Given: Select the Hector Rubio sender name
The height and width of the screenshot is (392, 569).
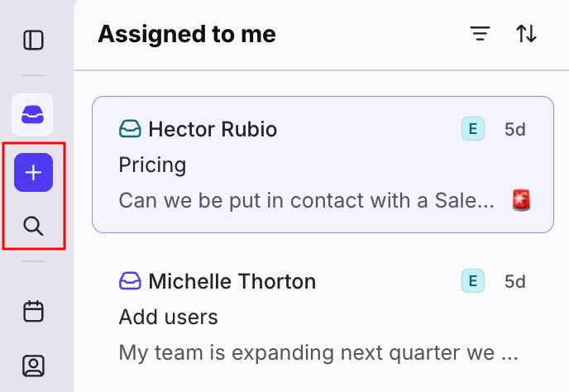Looking at the screenshot, I should click(x=213, y=129).
